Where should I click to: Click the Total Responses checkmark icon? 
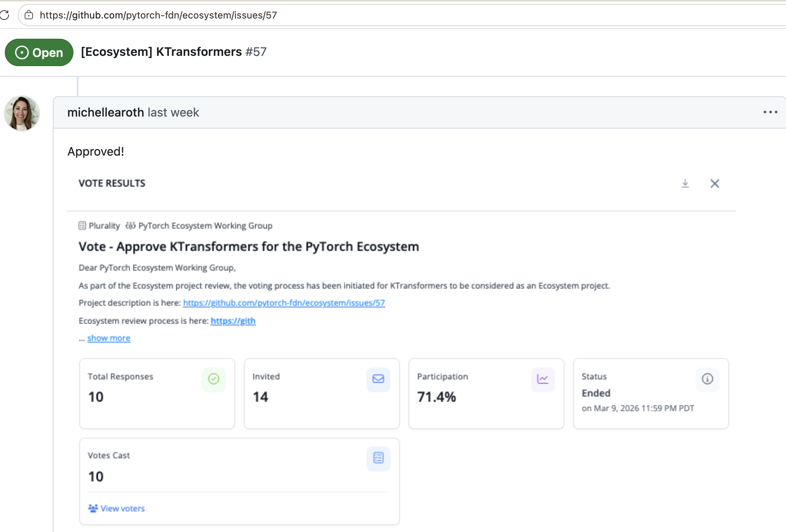(x=214, y=379)
